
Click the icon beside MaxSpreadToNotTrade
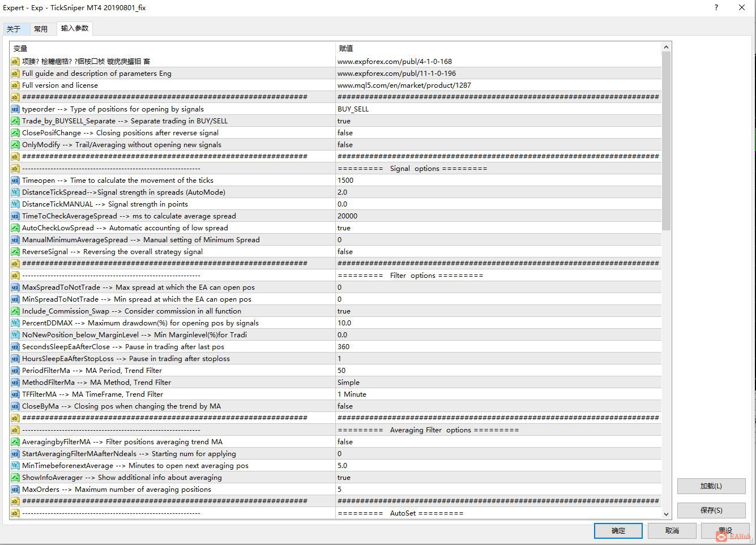[15, 287]
